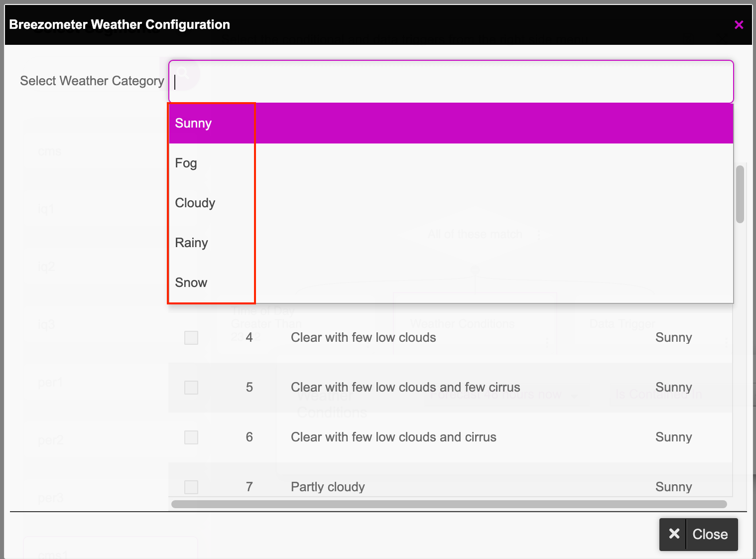The image size is (756, 559).
Task: Click the Select Weather Category search field
Action: tap(451, 82)
